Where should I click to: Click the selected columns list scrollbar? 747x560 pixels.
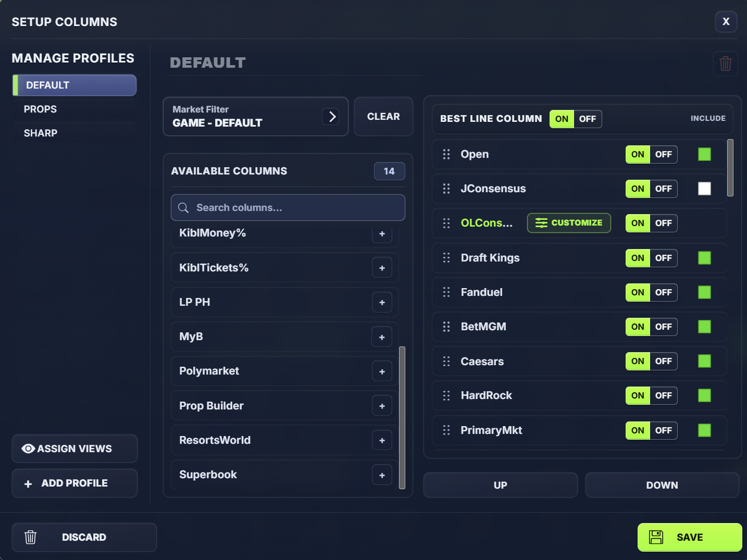730,168
